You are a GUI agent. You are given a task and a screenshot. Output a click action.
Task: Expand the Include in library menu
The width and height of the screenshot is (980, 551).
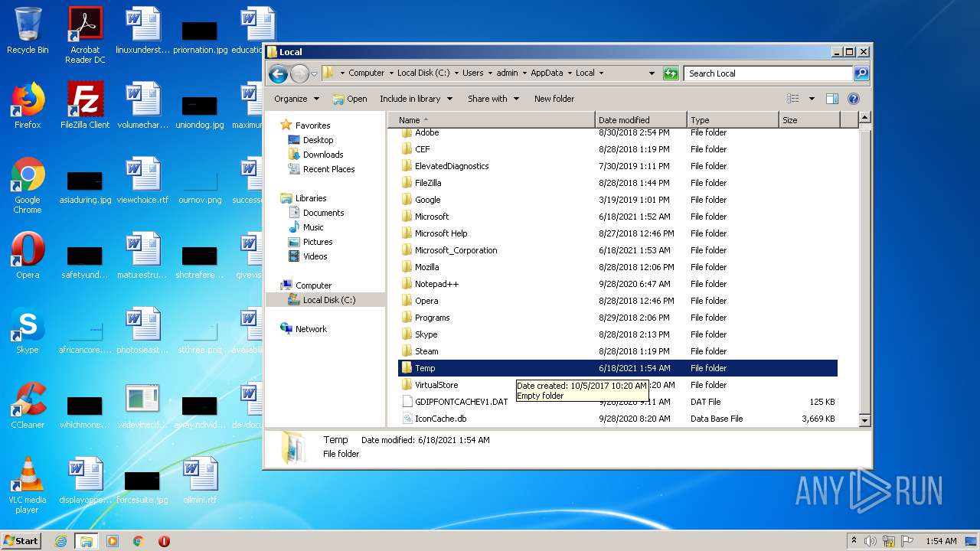(x=416, y=99)
